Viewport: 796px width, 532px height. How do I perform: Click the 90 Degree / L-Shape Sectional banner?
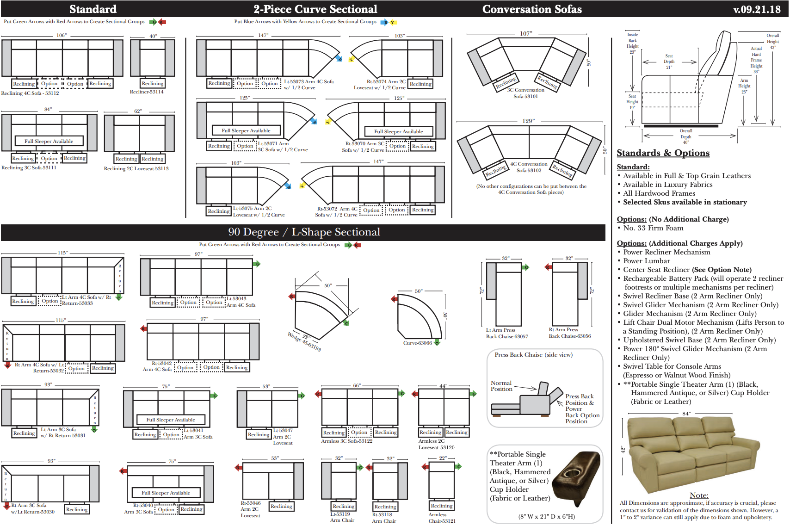point(304,232)
